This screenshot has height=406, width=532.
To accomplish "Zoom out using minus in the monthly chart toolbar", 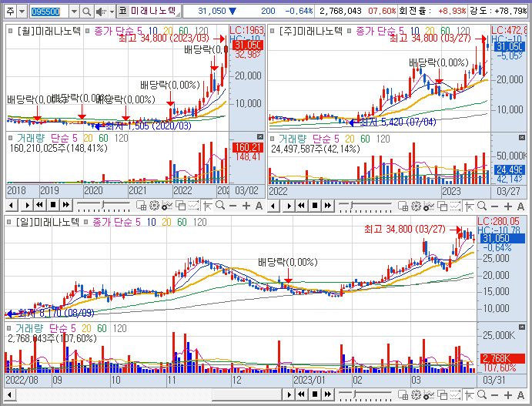I will [x=233, y=206].
